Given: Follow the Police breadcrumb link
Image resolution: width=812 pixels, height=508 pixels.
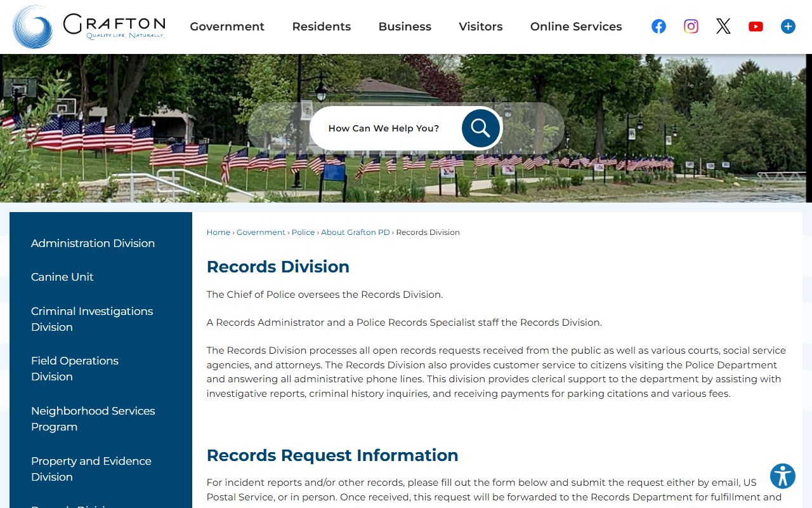Looking at the screenshot, I should (x=303, y=232).
